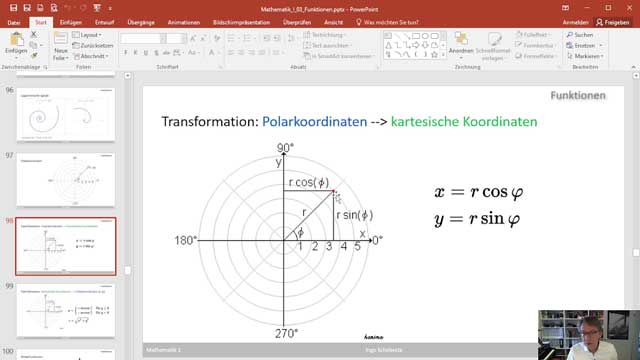Toggle underline (U) formatting

coord(146,53)
